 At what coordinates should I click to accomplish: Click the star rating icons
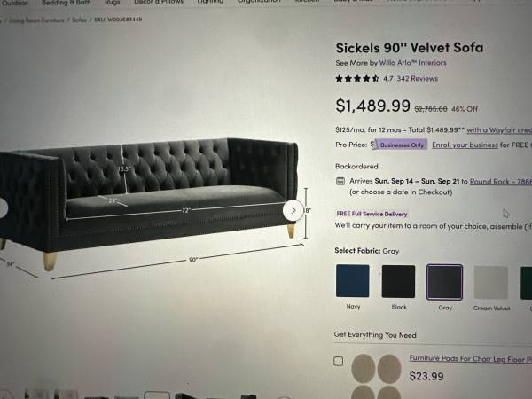pyautogui.click(x=357, y=79)
